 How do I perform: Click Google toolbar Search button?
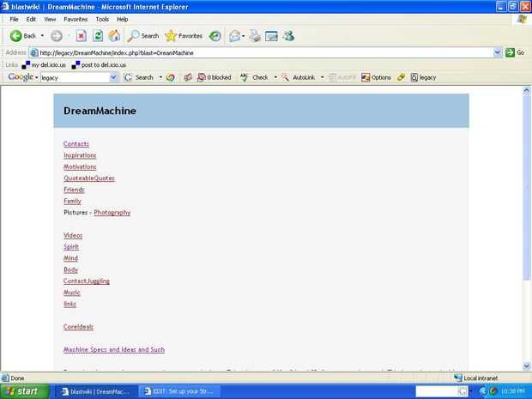tap(139, 78)
